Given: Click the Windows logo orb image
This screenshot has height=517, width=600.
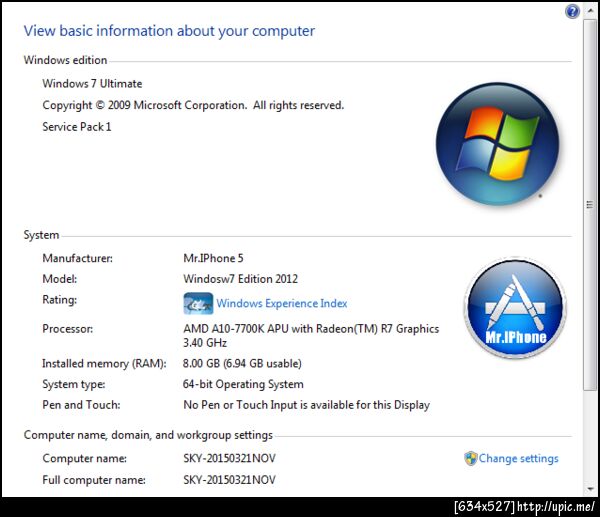Looking at the screenshot, I should [497, 144].
